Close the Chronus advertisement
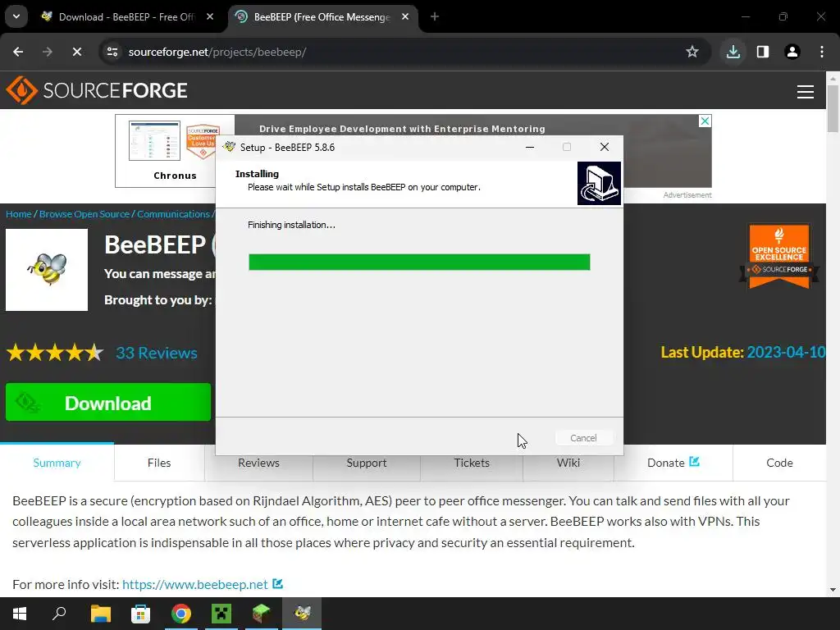Viewport: 840px width, 630px height. tap(705, 121)
